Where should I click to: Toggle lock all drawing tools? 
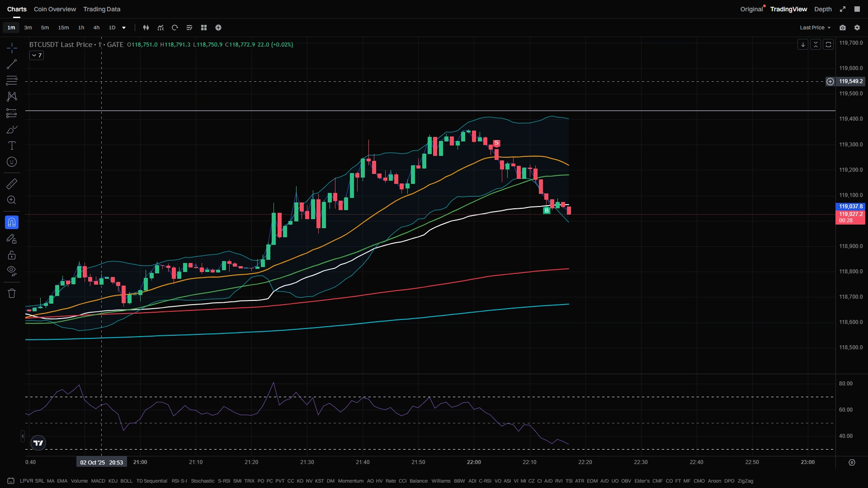click(12, 255)
